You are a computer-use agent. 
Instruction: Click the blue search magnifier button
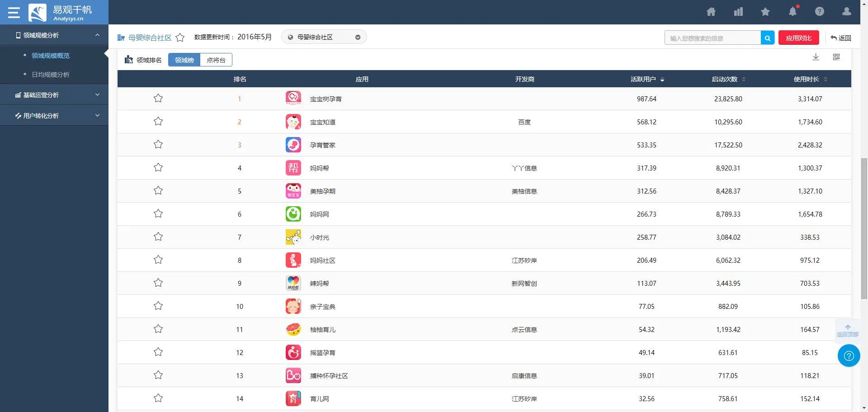[768, 38]
